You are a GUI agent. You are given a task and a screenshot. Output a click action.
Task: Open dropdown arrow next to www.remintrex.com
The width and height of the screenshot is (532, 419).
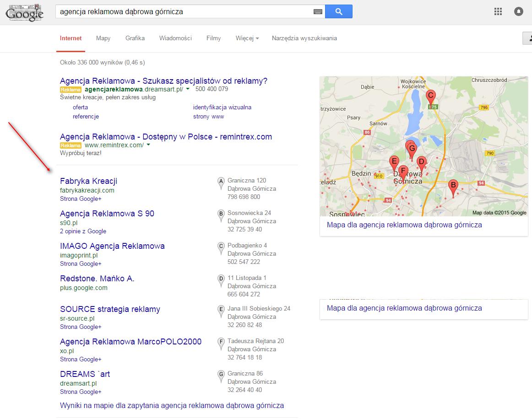coord(148,145)
